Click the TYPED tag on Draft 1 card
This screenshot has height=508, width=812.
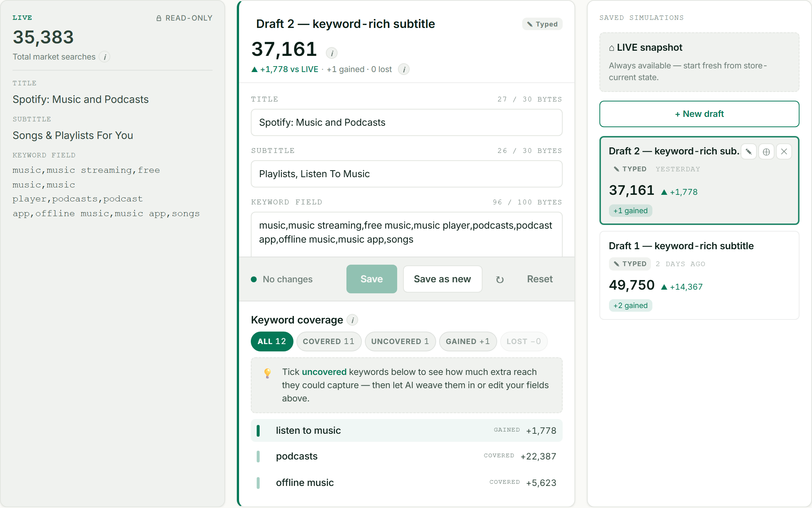[x=630, y=264]
